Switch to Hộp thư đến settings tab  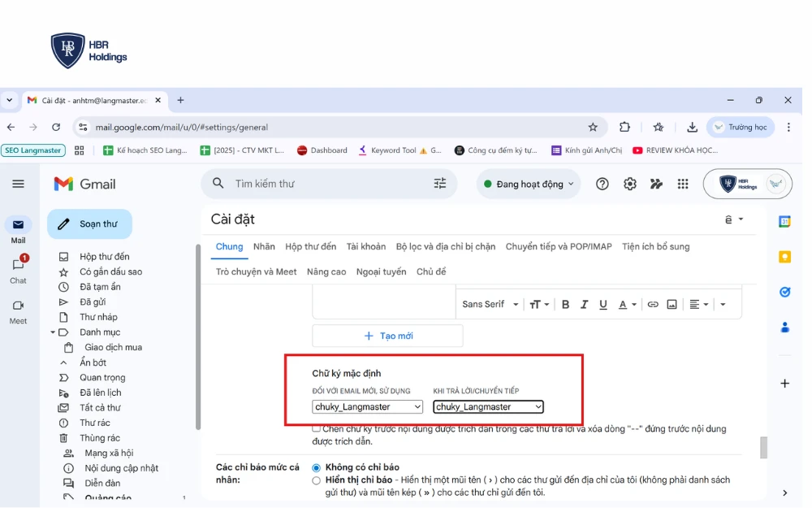pos(310,247)
